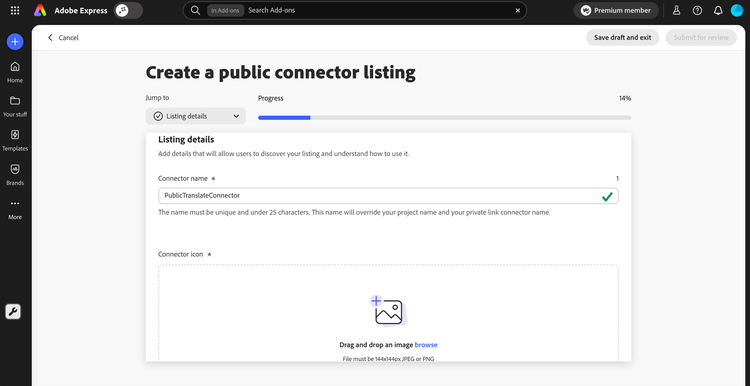Clear the search with the X icon
750x386 pixels.
518,10
